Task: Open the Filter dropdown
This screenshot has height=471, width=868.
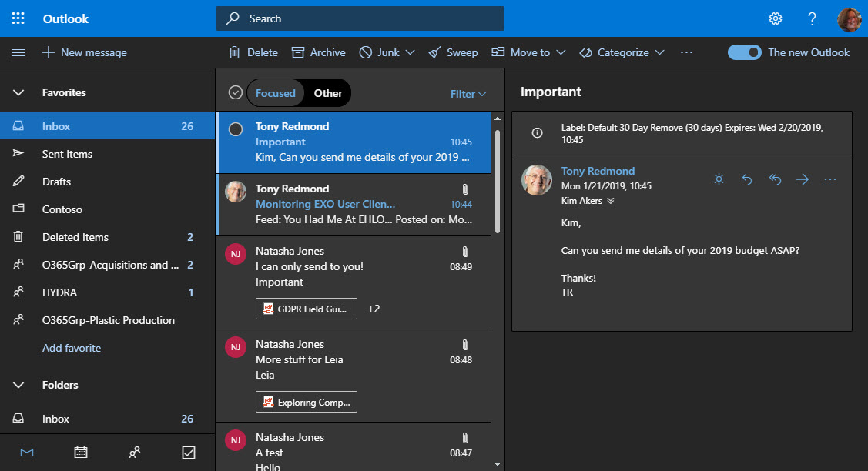Action: tap(468, 94)
